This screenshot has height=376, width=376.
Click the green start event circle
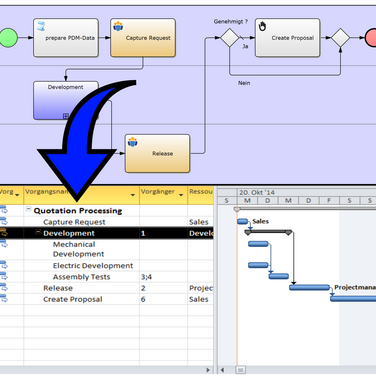[x=8, y=38]
